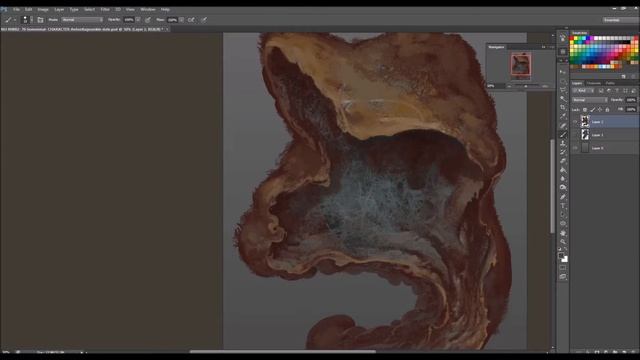
Task: Click the background color swatch
Action: [x=565, y=259]
